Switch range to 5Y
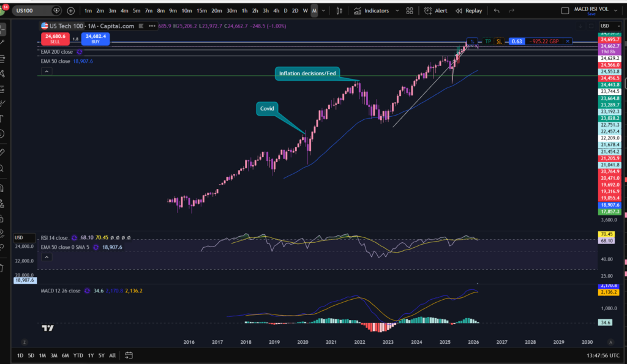This screenshot has height=364, width=627. [x=102, y=355]
